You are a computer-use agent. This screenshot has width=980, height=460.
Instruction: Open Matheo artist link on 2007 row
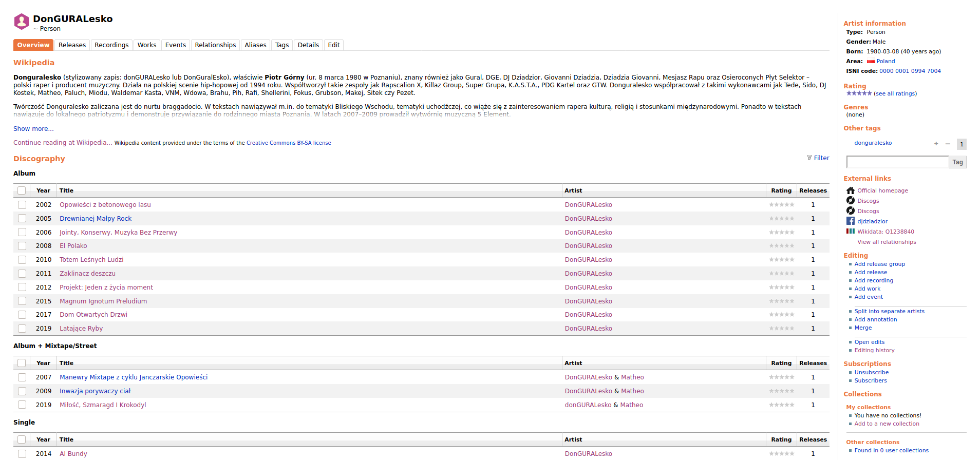click(632, 377)
